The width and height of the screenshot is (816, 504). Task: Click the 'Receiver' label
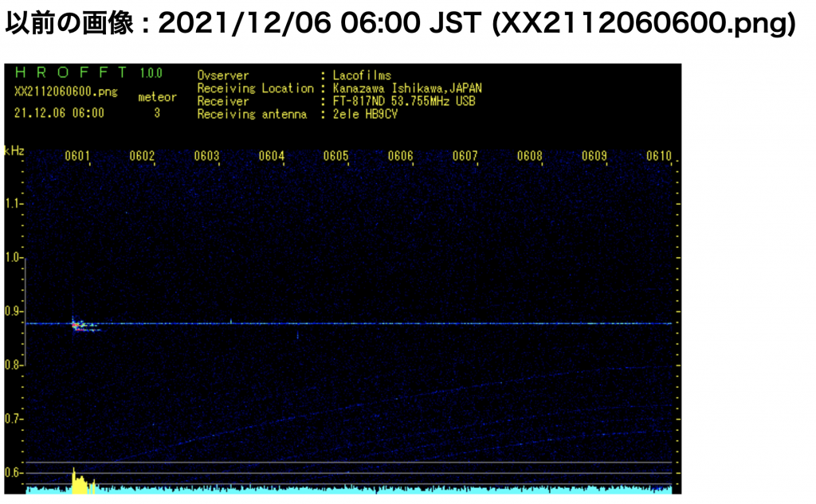click(223, 101)
